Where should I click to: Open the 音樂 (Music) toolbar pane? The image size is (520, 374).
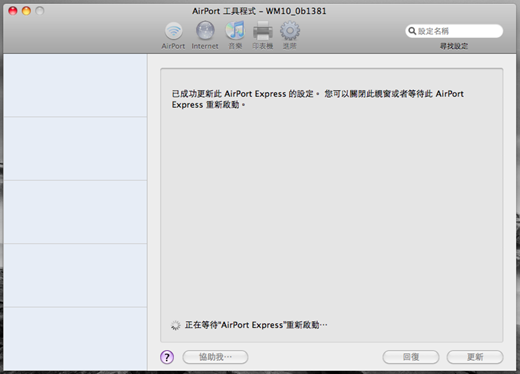pos(235,35)
